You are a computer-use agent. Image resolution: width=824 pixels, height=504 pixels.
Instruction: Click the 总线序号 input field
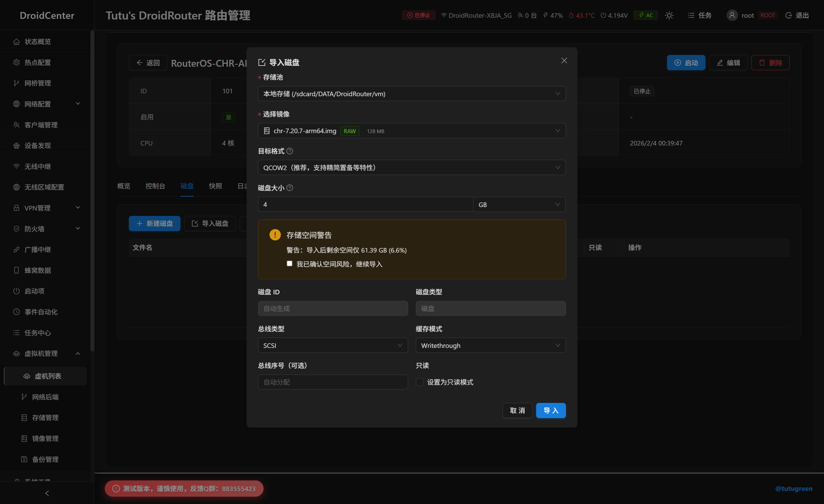333,382
